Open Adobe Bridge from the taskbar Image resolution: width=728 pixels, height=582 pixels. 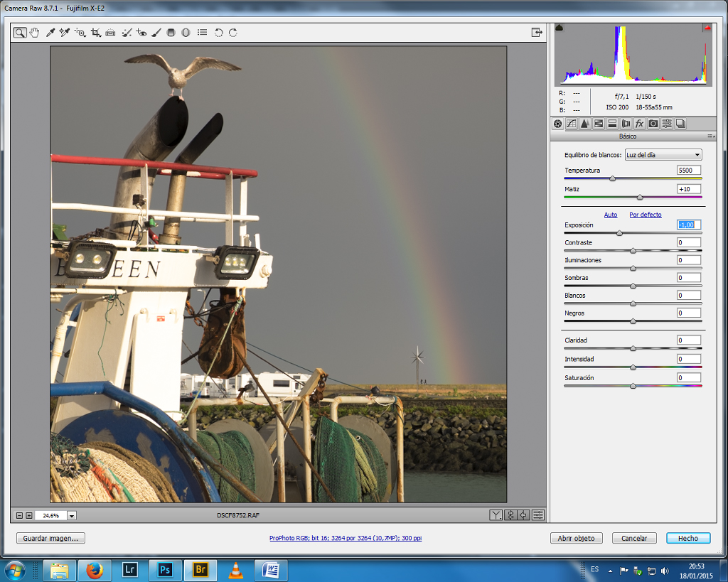[x=200, y=569]
